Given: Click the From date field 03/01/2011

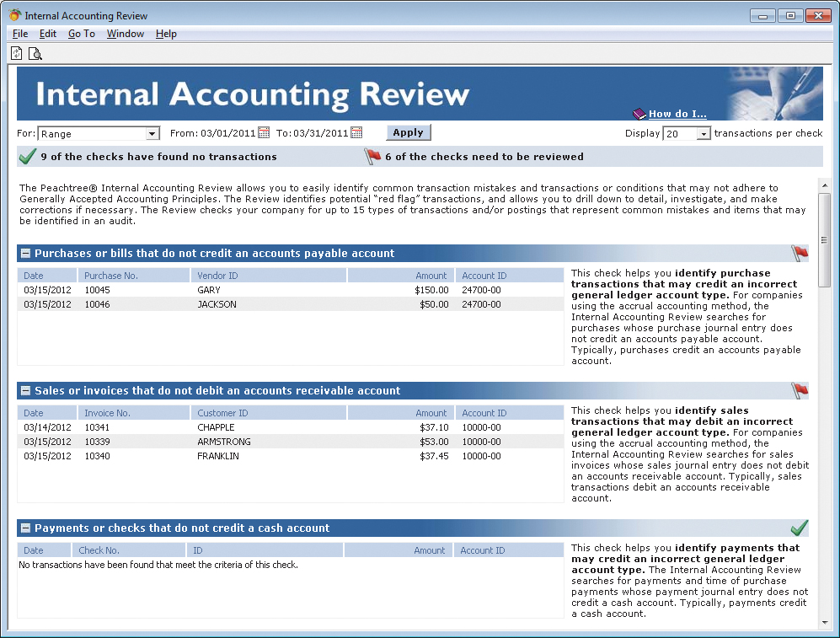Looking at the screenshot, I should pyautogui.click(x=227, y=133).
